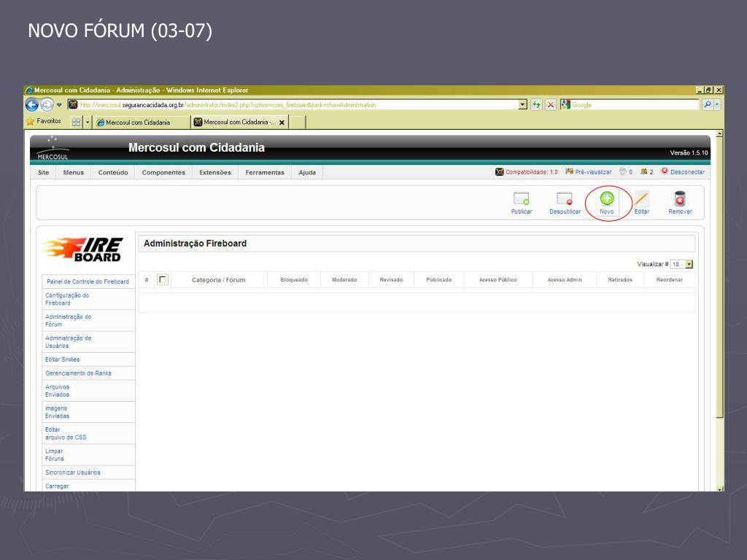Image resolution: width=747 pixels, height=560 pixels.
Task: Open the Quick Tabs dropdown arrow
Action: coord(88,122)
